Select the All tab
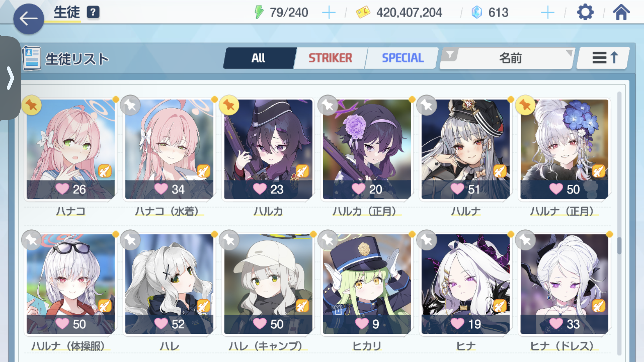 [x=258, y=58]
